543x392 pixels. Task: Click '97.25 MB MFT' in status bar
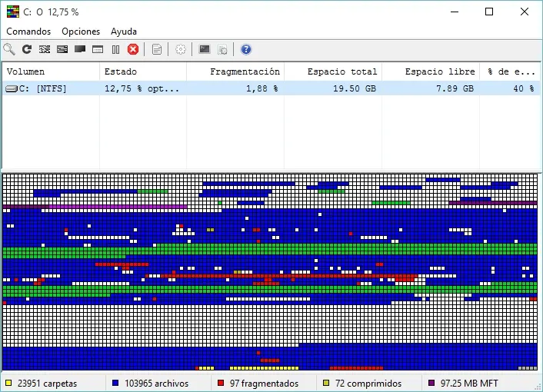point(469,384)
